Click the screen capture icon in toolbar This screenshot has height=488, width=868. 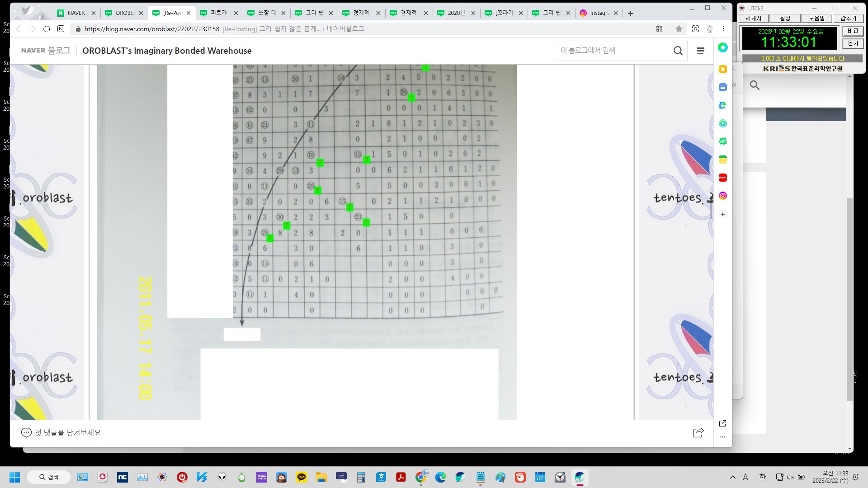695,29
